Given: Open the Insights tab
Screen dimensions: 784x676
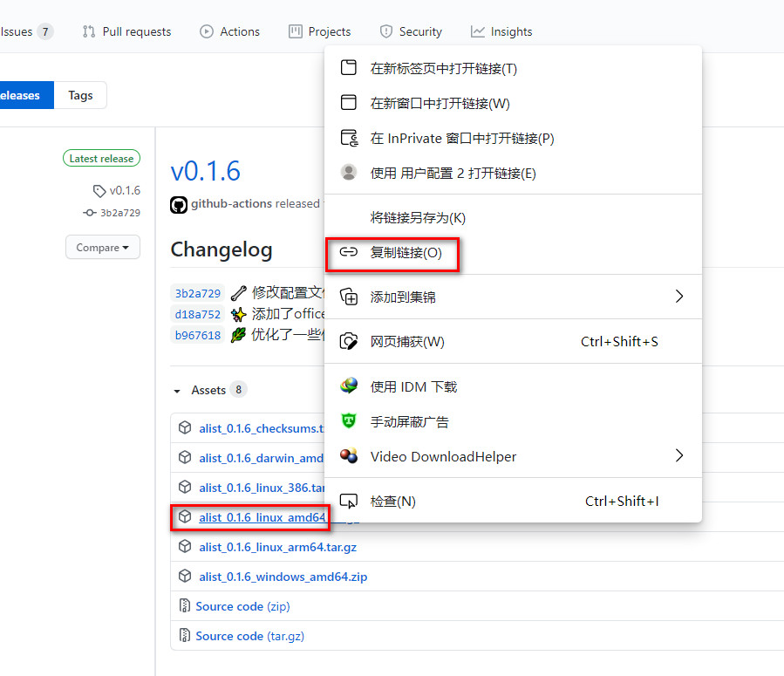Looking at the screenshot, I should coord(501,31).
